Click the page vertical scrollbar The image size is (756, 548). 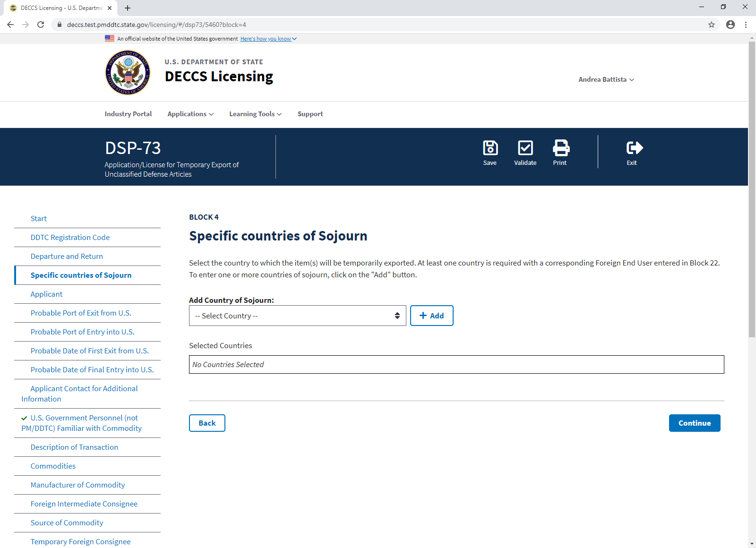752,189
